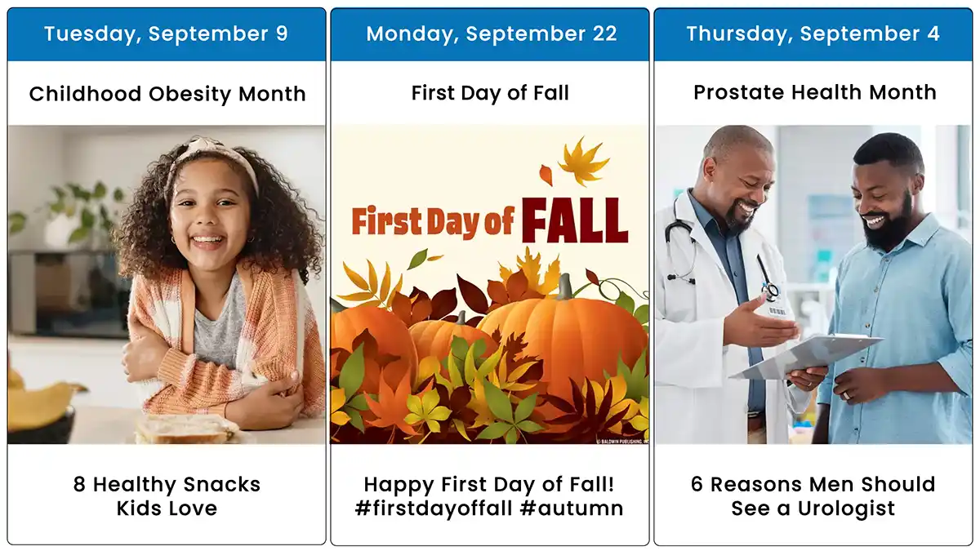
Task: Click the yellow maple leaf above FALL text
Action: coord(583,160)
